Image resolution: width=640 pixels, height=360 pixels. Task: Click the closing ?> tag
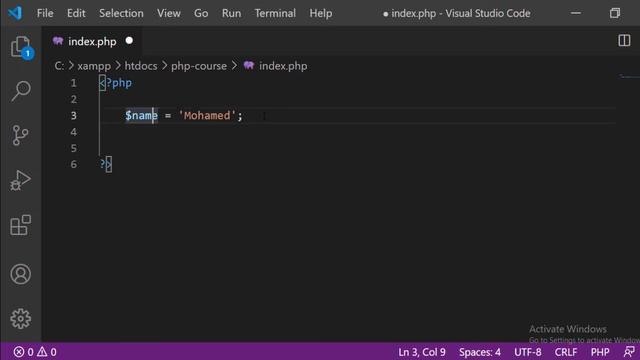click(x=106, y=164)
